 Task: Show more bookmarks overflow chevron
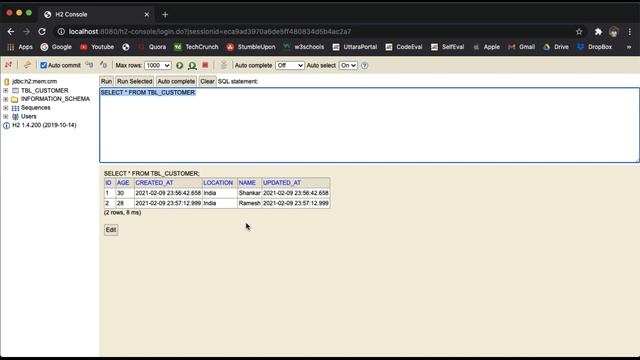click(x=629, y=47)
